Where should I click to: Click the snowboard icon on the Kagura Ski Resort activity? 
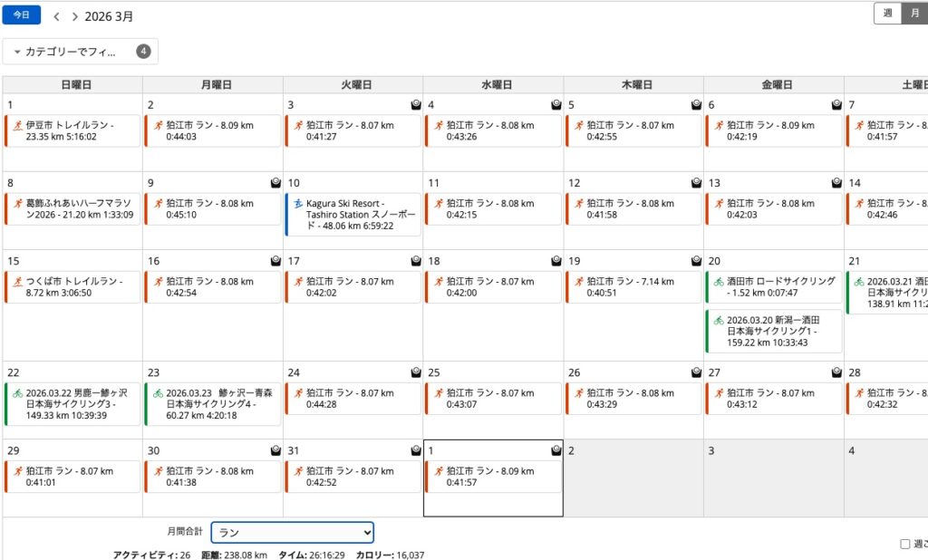pos(299,204)
